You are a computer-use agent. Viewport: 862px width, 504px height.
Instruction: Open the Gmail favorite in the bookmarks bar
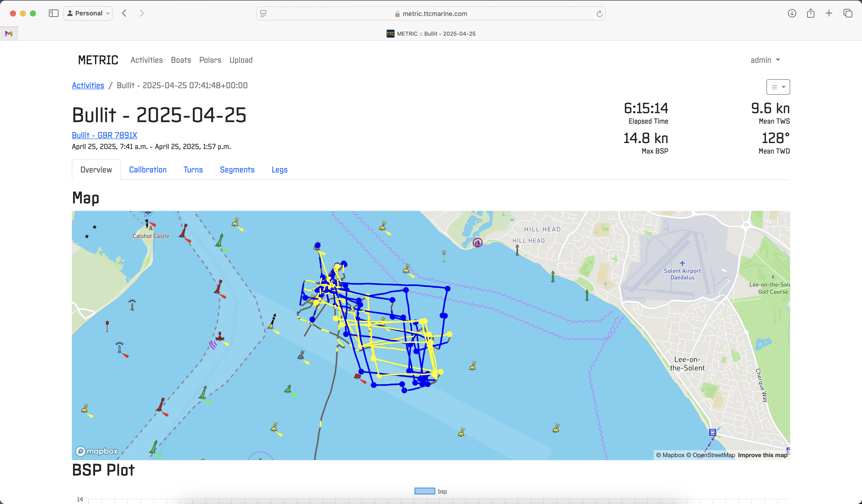(x=9, y=33)
